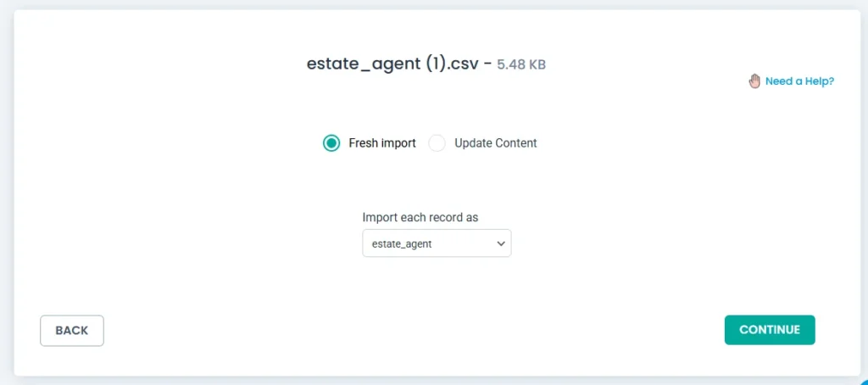The image size is (868, 385).
Task: Click the dropdown chevron beside estate_agent
Action: (x=498, y=244)
